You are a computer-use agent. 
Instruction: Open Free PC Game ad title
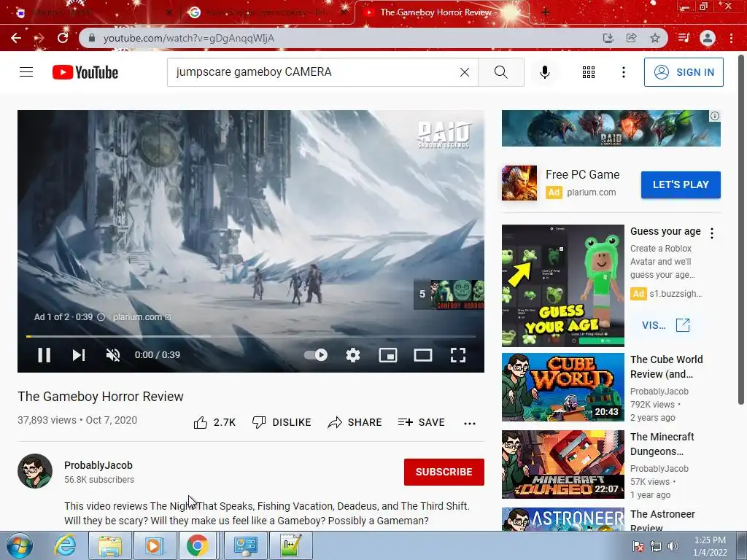tap(583, 175)
